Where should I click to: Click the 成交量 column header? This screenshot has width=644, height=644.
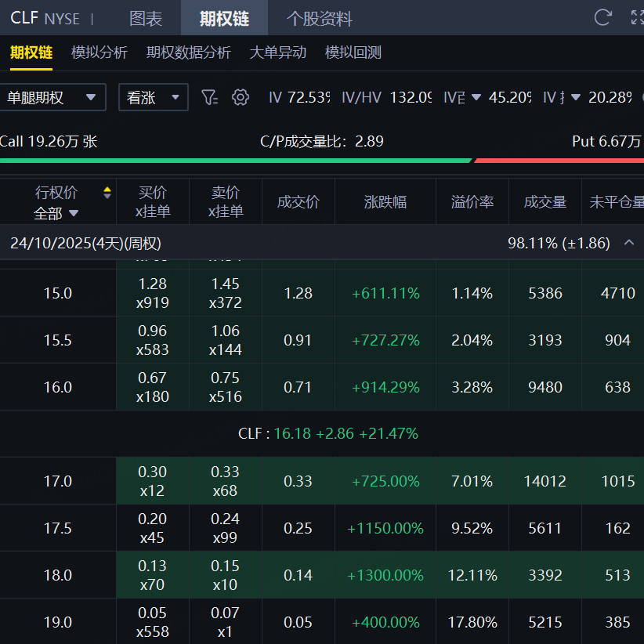tap(545, 202)
